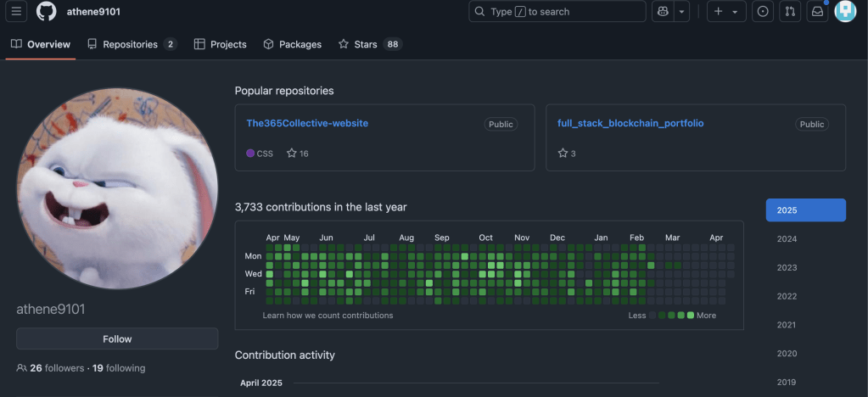Click the brightest green legend square
868x397 pixels.
tap(691, 316)
